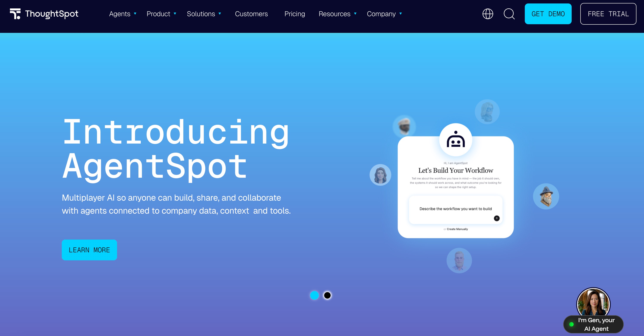Click the capped man avatar bubble

404,127
